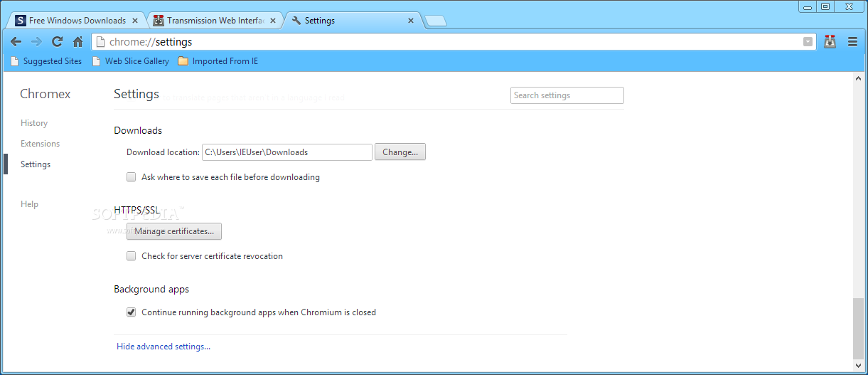Open Extensions in the sidebar
868x375 pixels.
pos(40,144)
